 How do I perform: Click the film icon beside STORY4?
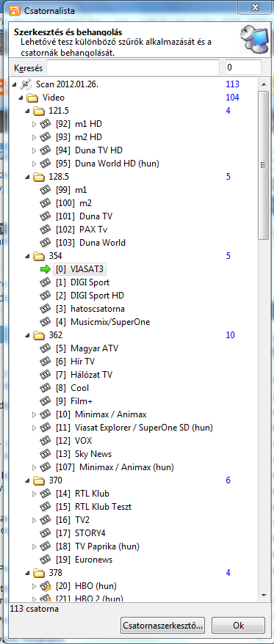click(46, 533)
